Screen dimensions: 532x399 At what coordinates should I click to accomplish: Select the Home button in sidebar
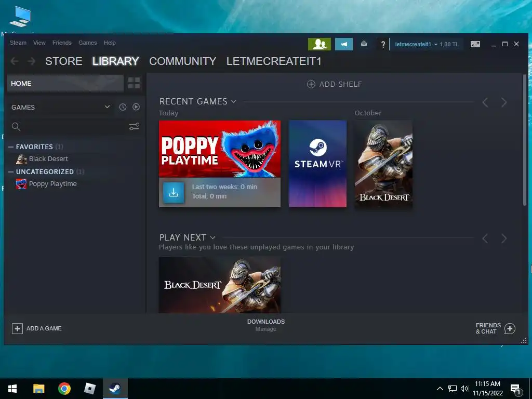point(65,84)
